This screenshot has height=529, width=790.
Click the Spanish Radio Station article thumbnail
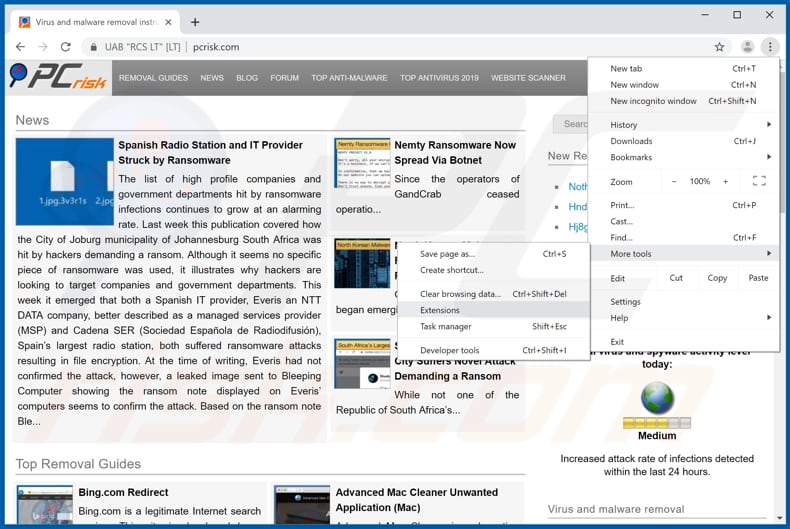click(64, 181)
